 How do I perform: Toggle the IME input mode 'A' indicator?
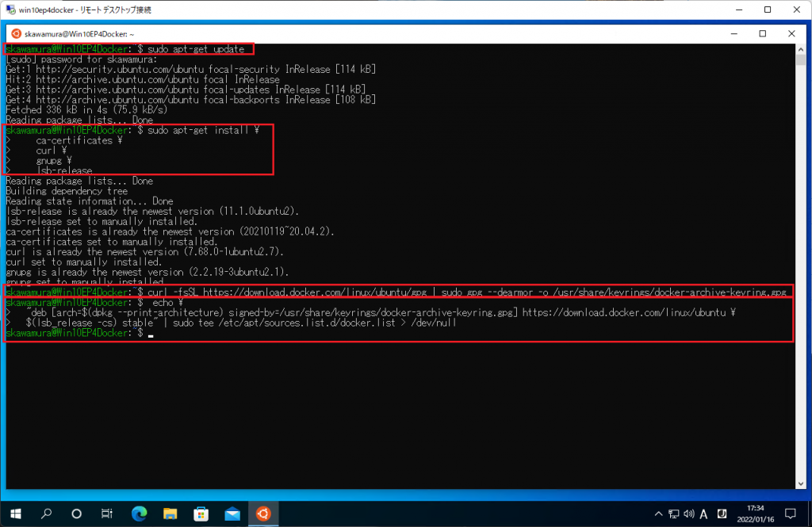tap(703, 514)
